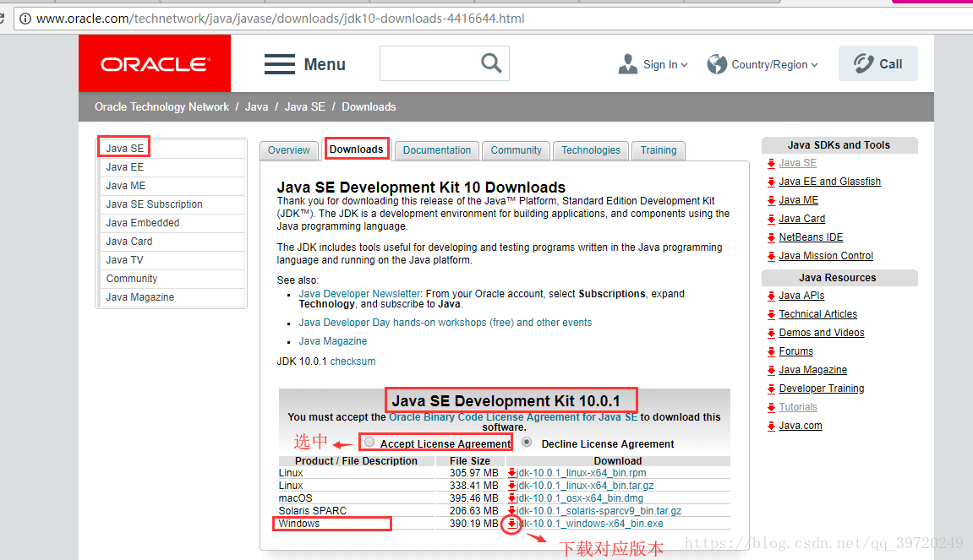Download jdk-10.0.1_windows-x64_bin.exe link
Viewport: 973px width, 560px height.
pyautogui.click(x=590, y=524)
